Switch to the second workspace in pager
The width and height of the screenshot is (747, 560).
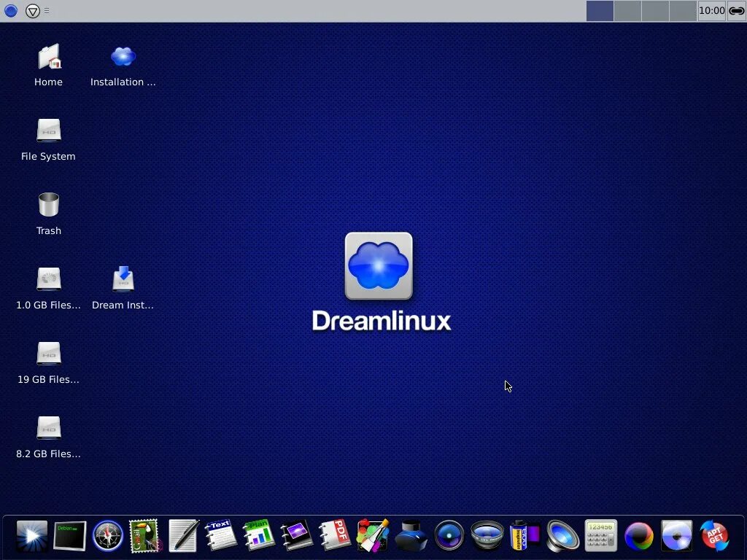click(627, 10)
